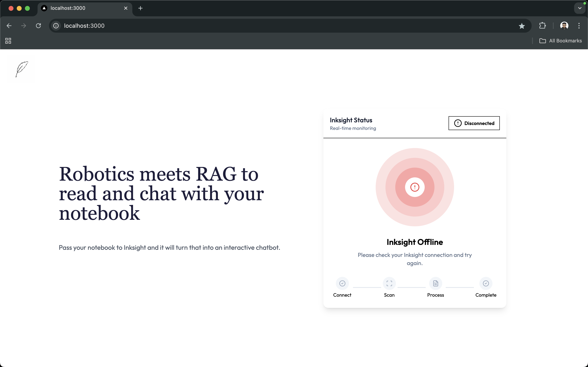This screenshot has height=367, width=588.
Task: Click the red alert icon in circles
Action: click(414, 187)
